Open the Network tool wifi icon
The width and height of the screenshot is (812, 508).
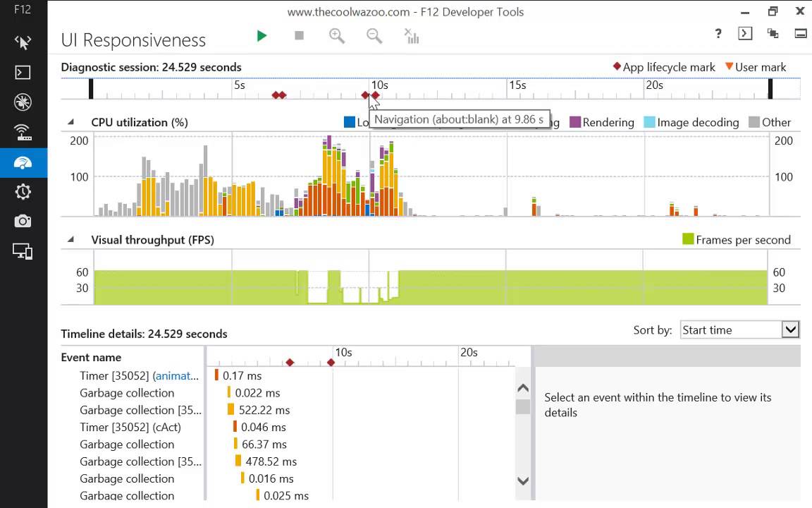tap(23, 132)
